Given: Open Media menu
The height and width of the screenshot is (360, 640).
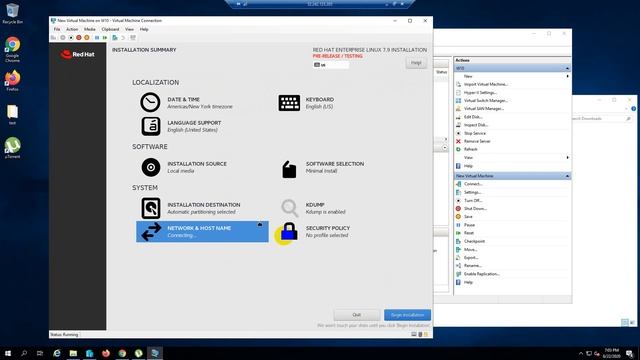Looking at the screenshot, I should [x=89, y=29].
